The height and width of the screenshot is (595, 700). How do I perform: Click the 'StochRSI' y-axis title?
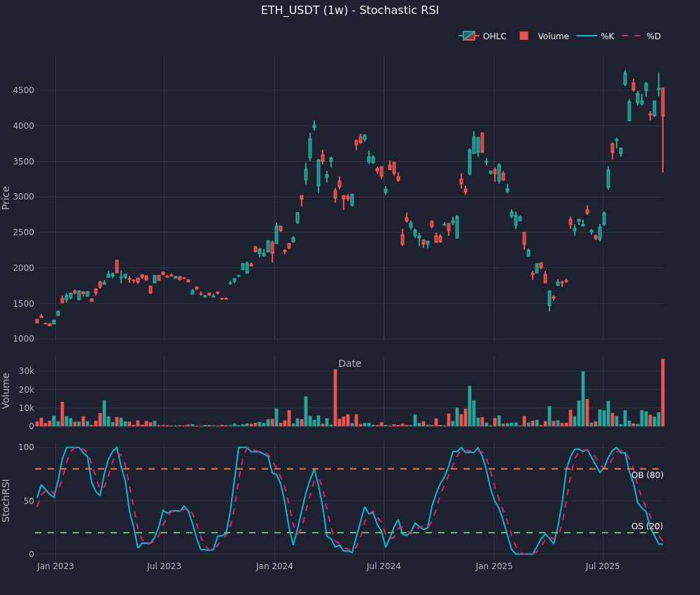pyautogui.click(x=6, y=500)
